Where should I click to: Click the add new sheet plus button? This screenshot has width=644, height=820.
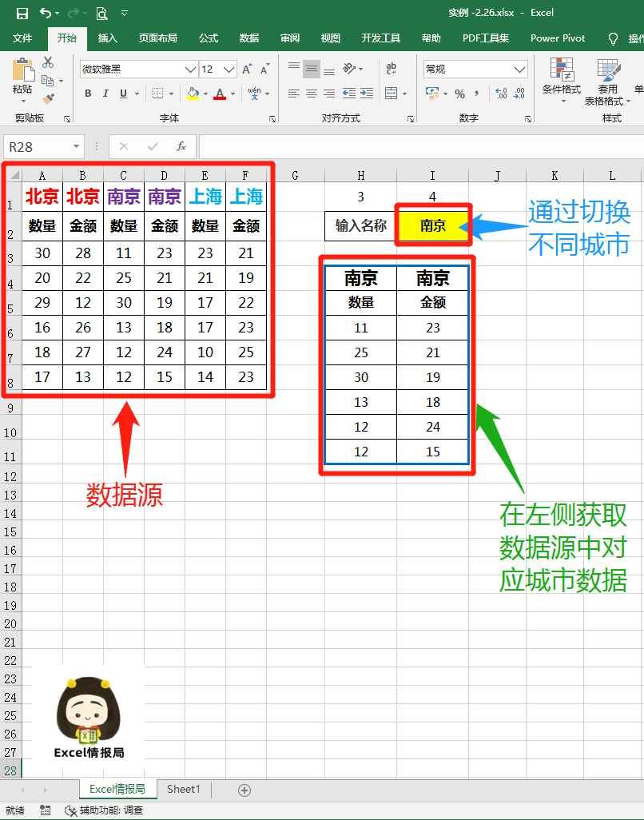point(244,790)
